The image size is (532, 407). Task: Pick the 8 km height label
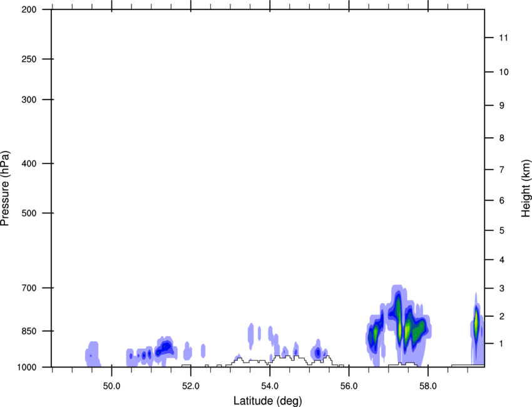point(502,138)
